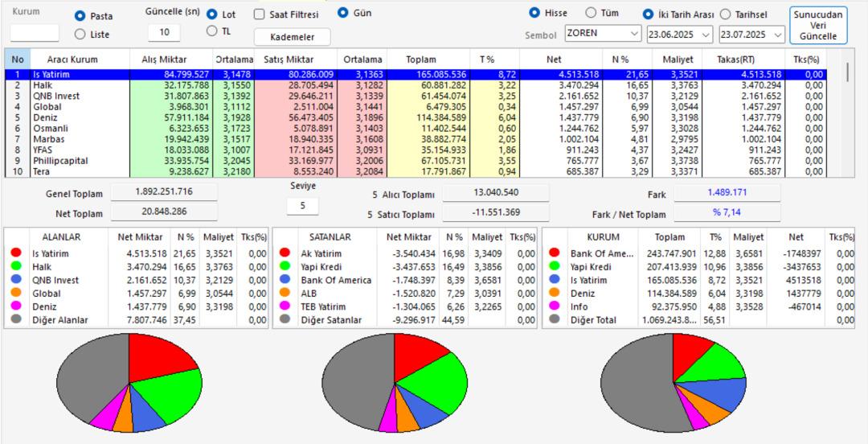This screenshot has width=868, height=444.
Task: Select the Pasta radio button
Action: (x=80, y=16)
